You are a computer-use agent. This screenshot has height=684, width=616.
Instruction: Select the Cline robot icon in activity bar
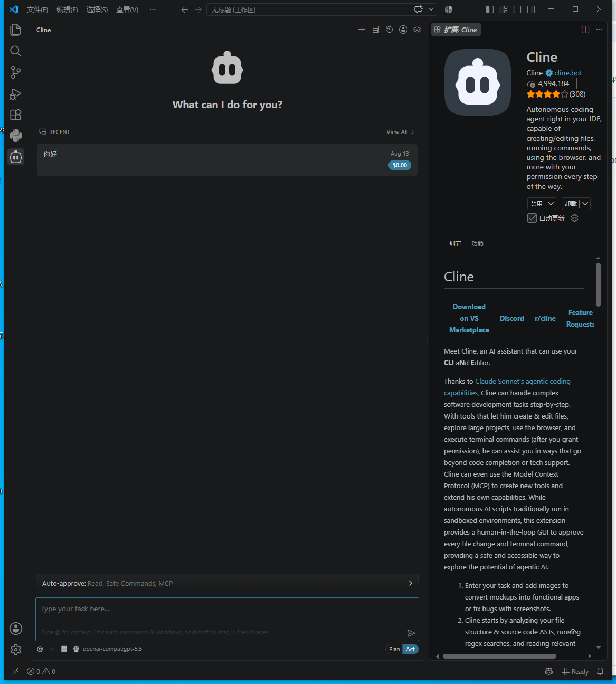point(16,157)
